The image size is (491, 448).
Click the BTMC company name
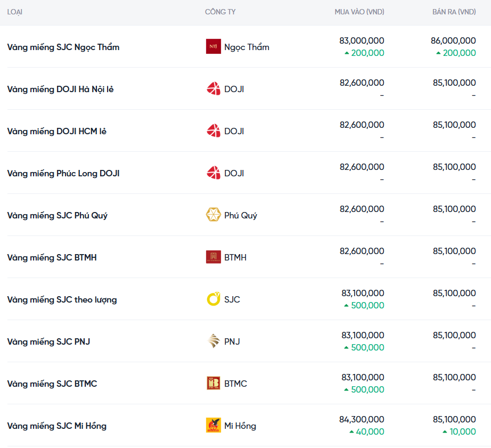click(235, 384)
